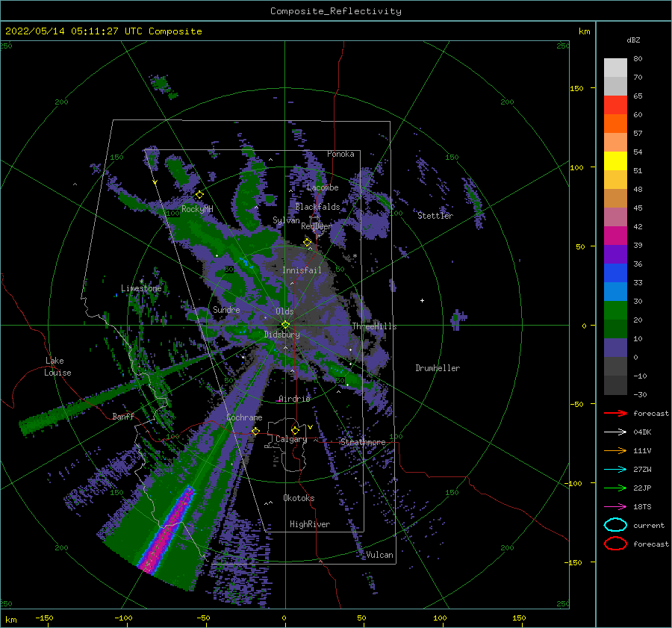Click the km unit label at top right
Viewport: 672px width, 628px height.
(x=584, y=31)
